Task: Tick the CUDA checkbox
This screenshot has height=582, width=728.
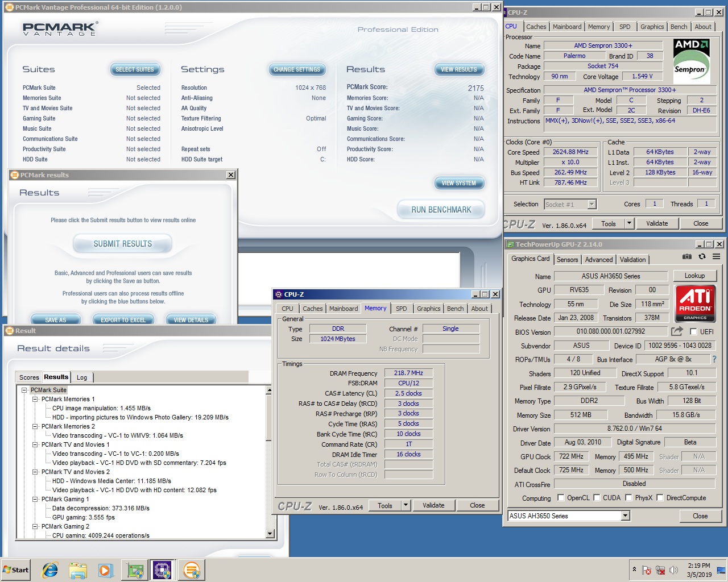Action: point(597,498)
